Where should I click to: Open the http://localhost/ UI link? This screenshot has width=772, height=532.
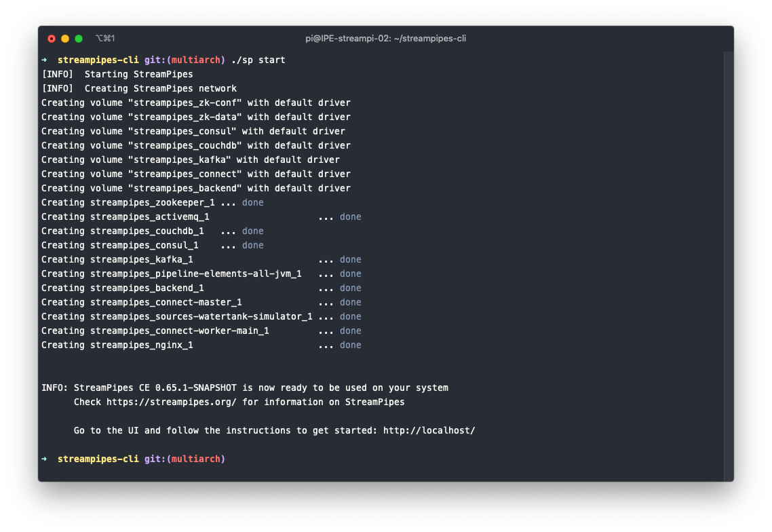click(429, 430)
